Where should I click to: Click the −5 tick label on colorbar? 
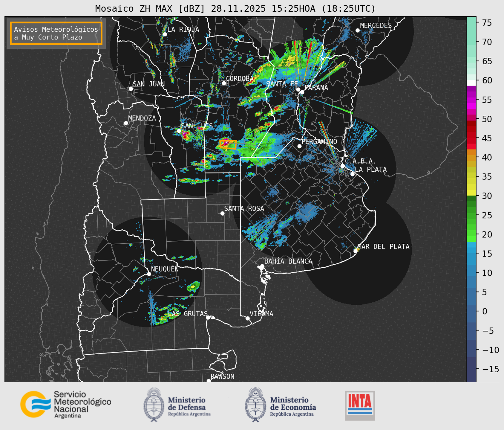coord(488,331)
